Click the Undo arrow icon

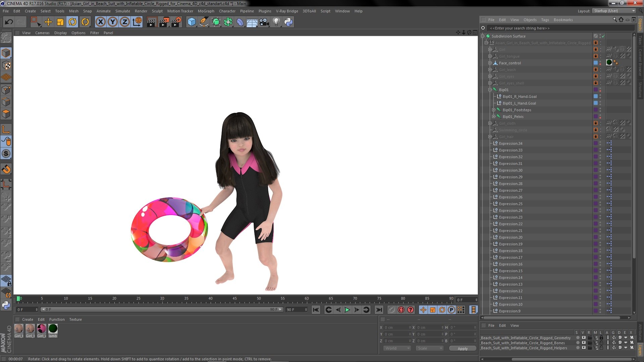[x=9, y=22]
